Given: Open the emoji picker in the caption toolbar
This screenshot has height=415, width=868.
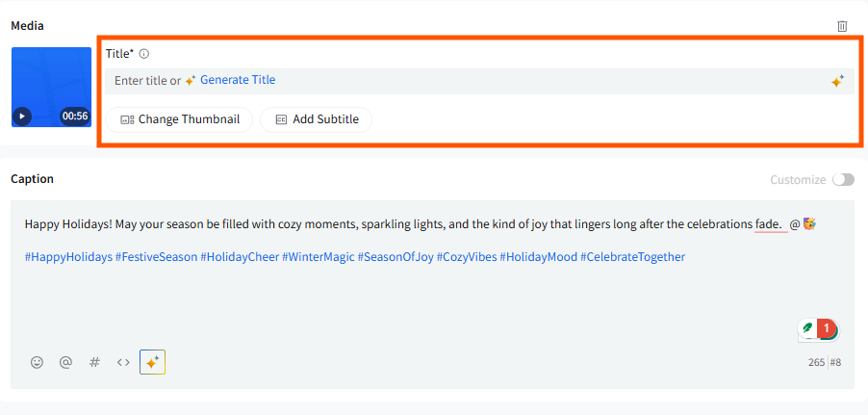Looking at the screenshot, I should coord(38,362).
